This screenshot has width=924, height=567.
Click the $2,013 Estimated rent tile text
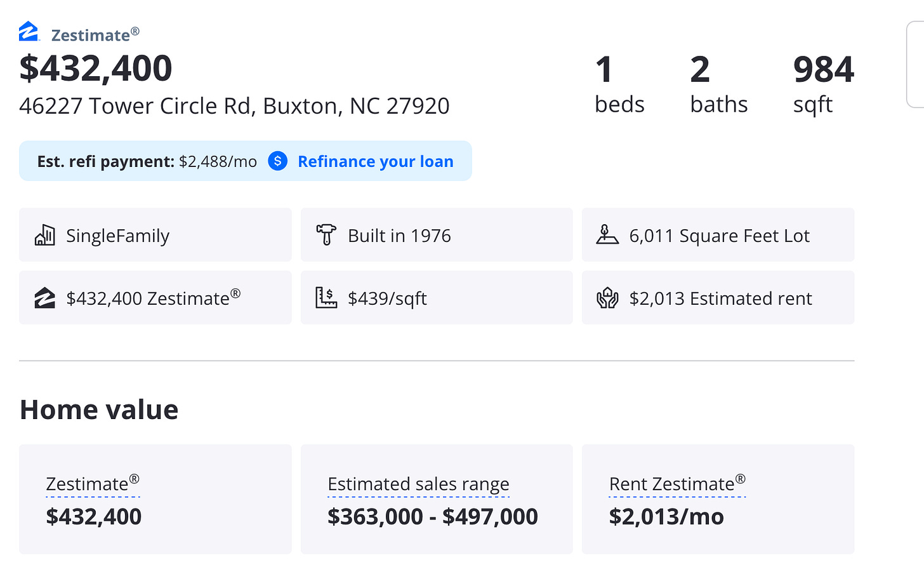pos(720,298)
